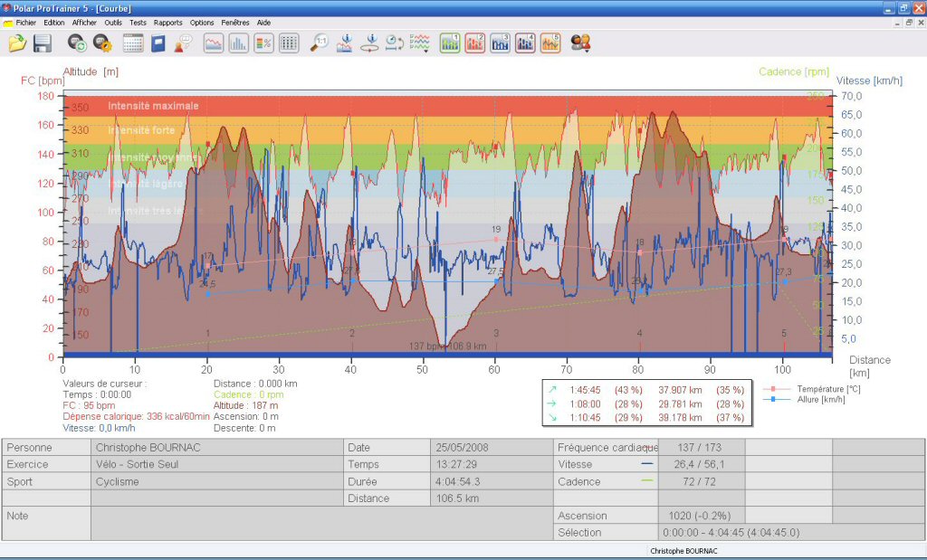Click the Vitesse [km/h] axis label
Viewport: 927px width, 560px height.
pyautogui.click(x=869, y=81)
